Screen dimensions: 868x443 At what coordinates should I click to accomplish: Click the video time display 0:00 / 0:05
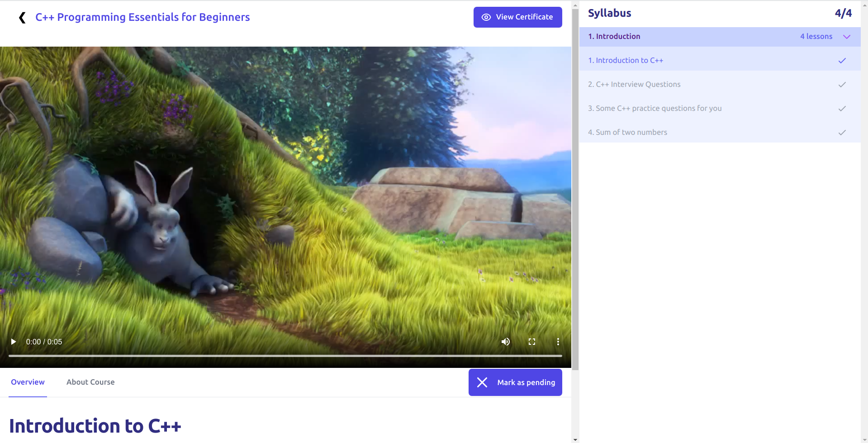(44, 342)
